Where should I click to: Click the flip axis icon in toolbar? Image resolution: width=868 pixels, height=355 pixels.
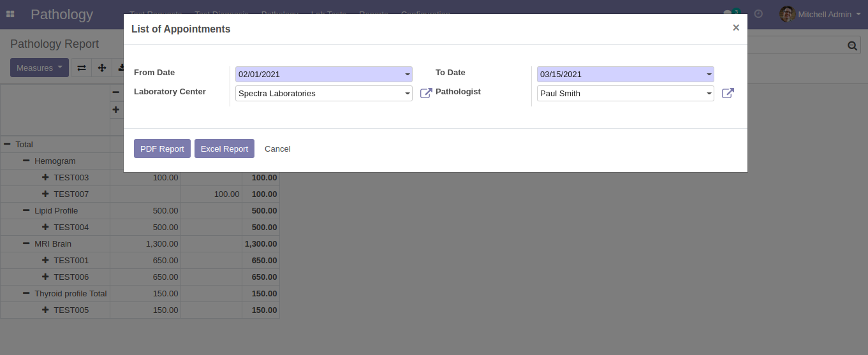(x=82, y=68)
